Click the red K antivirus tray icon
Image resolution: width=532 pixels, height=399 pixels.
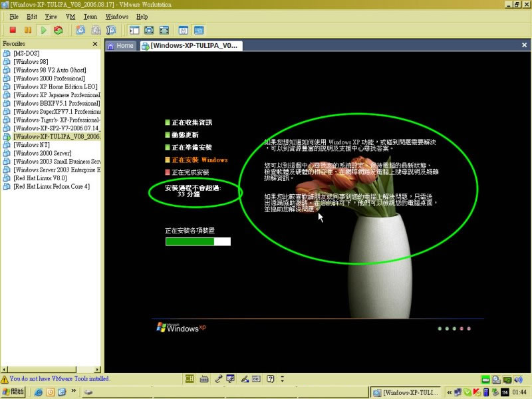[476, 392]
